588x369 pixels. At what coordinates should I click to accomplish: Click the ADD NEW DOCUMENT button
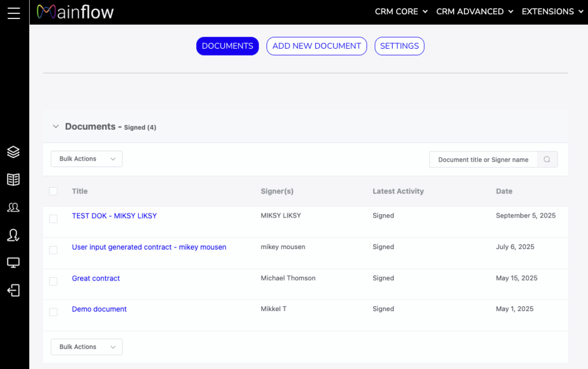click(316, 46)
